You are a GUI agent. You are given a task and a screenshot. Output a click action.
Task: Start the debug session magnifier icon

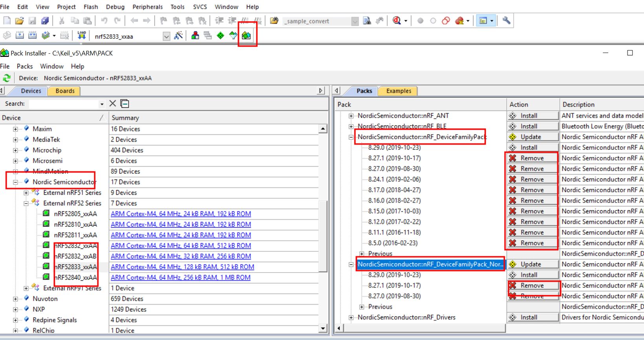(397, 21)
